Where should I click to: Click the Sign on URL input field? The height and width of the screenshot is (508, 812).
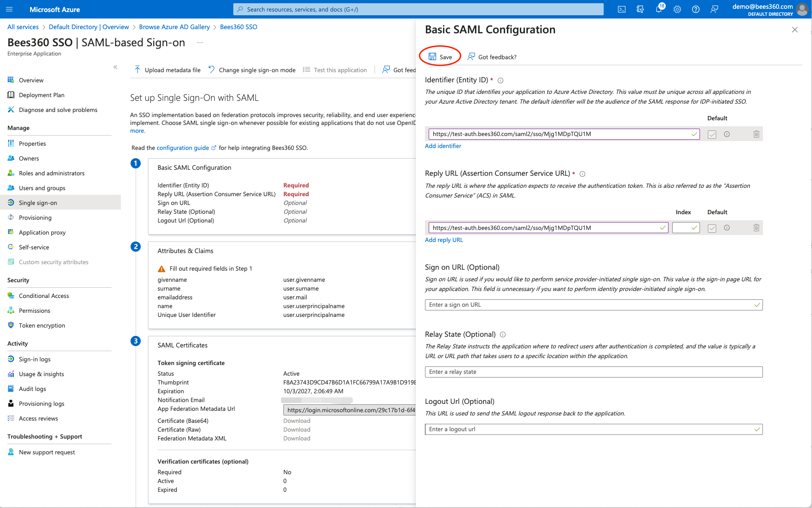click(593, 305)
